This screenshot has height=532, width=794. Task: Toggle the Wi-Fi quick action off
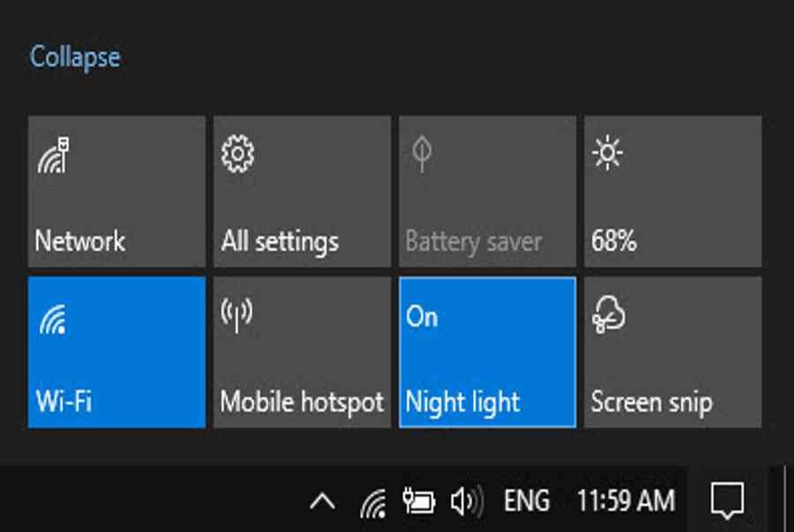[x=117, y=352]
